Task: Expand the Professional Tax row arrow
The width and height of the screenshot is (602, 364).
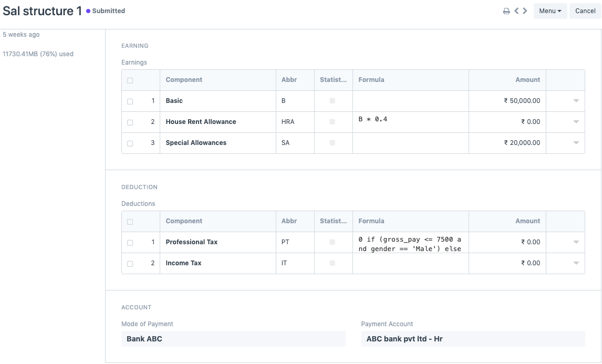Action: click(x=576, y=242)
